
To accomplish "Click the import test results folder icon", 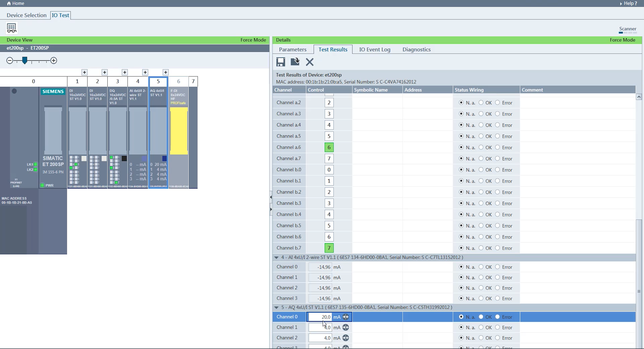I will tap(295, 62).
